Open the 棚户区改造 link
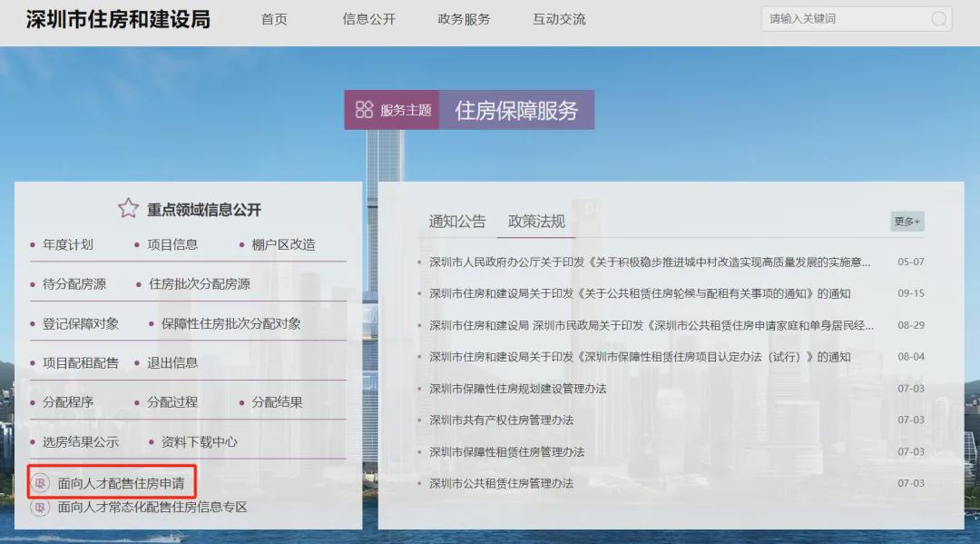980x544 pixels. click(283, 244)
